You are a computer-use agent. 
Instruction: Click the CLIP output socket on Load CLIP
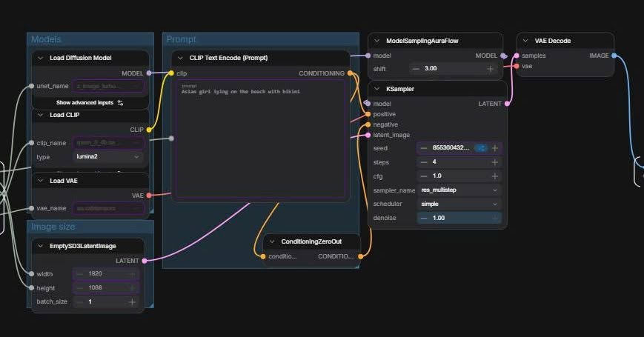[x=149, y=130]
